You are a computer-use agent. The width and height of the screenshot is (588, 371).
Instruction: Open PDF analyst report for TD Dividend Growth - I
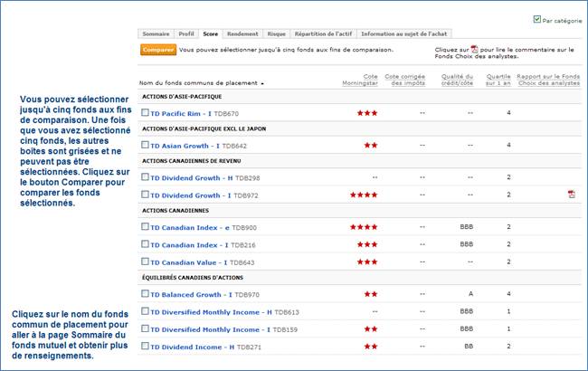[x=571, y=195]
